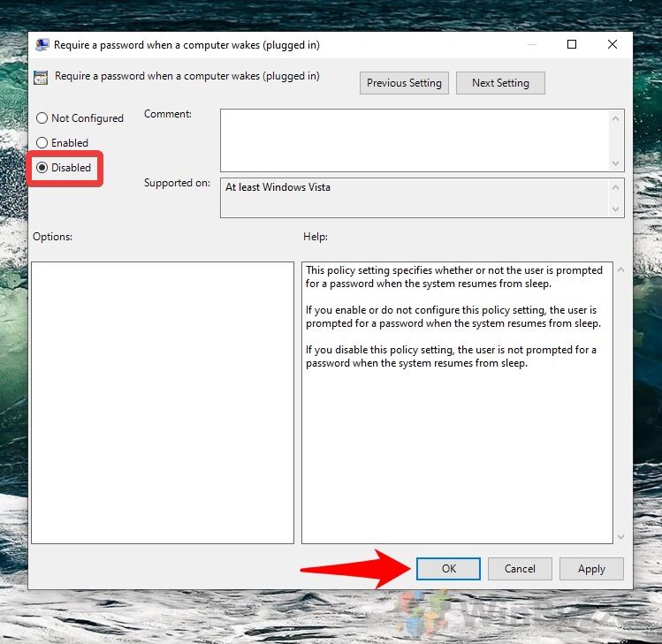The image size is (662, 644).
Task: Click the Previous Setting button
Action: click(x=404, y=83)
